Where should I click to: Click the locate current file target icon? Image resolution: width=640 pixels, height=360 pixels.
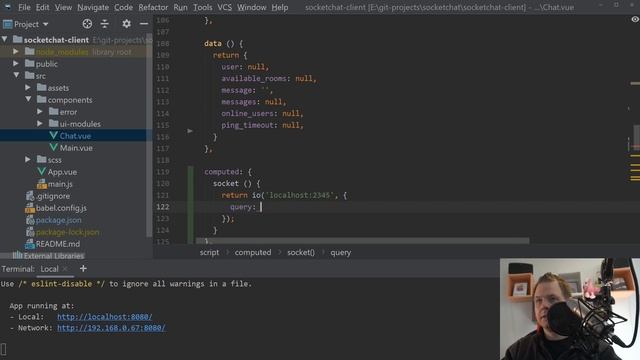click(x=87, y=24)
